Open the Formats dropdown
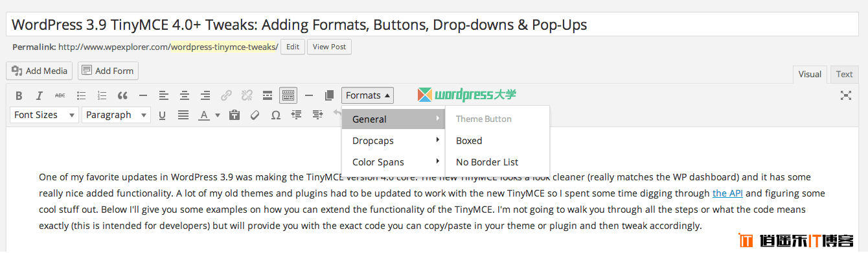The height and width of the screenshot is (253, 868). click(367, 95)
